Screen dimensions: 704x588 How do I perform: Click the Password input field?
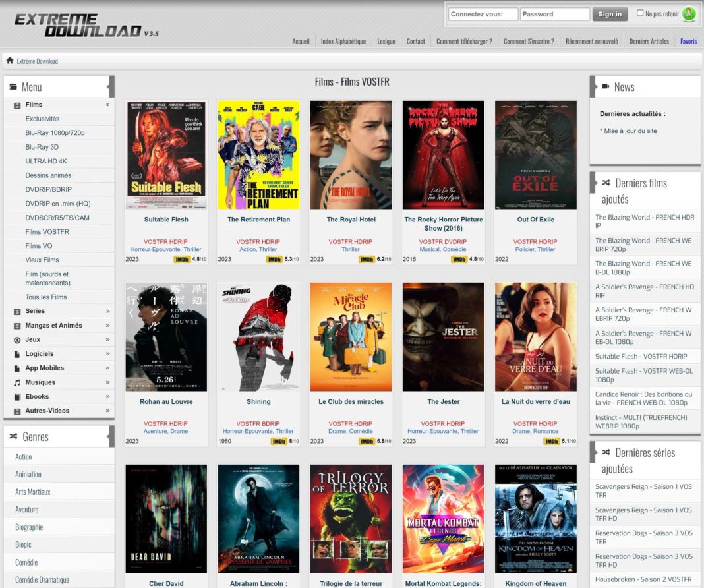click(555, 15)
